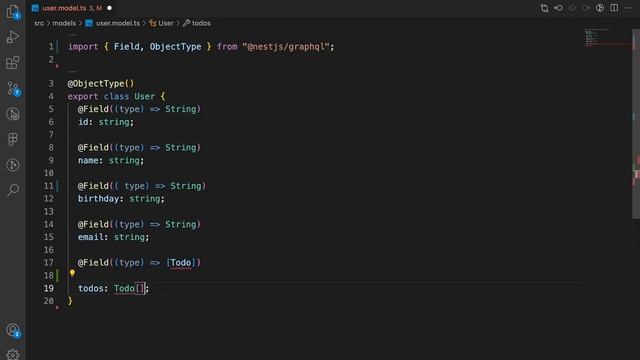Screen dimensions: 640x360
Task: Click the Open Changes icon in editor toolbar
Action: pyautogui.click(x=544, y=8)
